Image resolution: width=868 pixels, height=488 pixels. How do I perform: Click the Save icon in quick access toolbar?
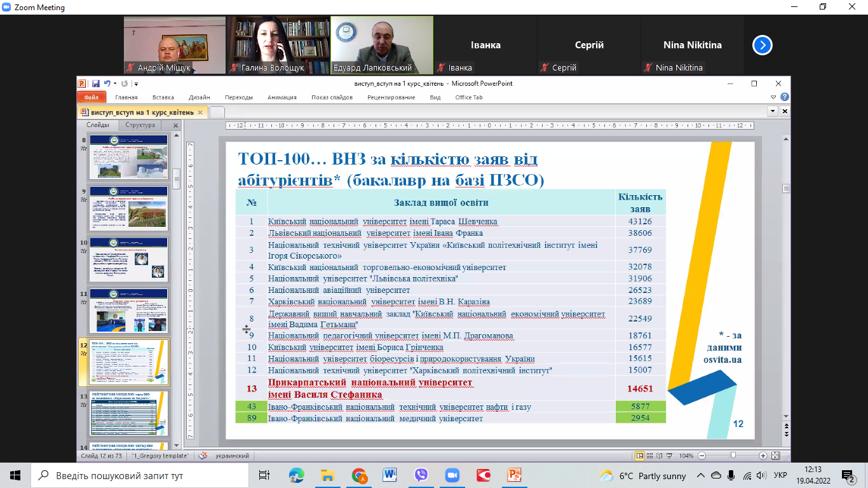[95, 83]
